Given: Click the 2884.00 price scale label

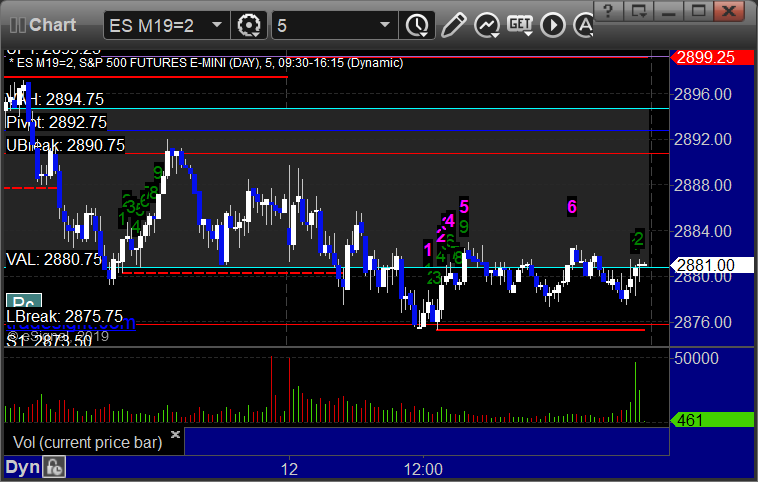Looking at the screenshot, I should pos(703,231).
